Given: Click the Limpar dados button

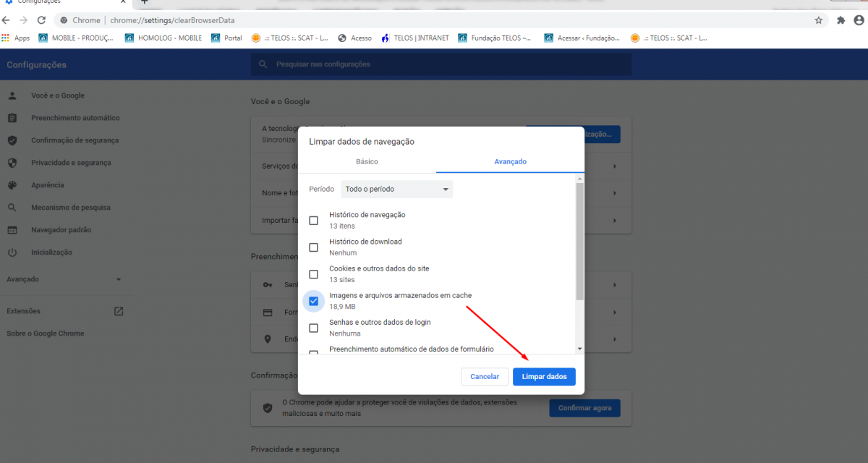Looking at the screenshot, I should pyautogui.click(x=544, y=376).
